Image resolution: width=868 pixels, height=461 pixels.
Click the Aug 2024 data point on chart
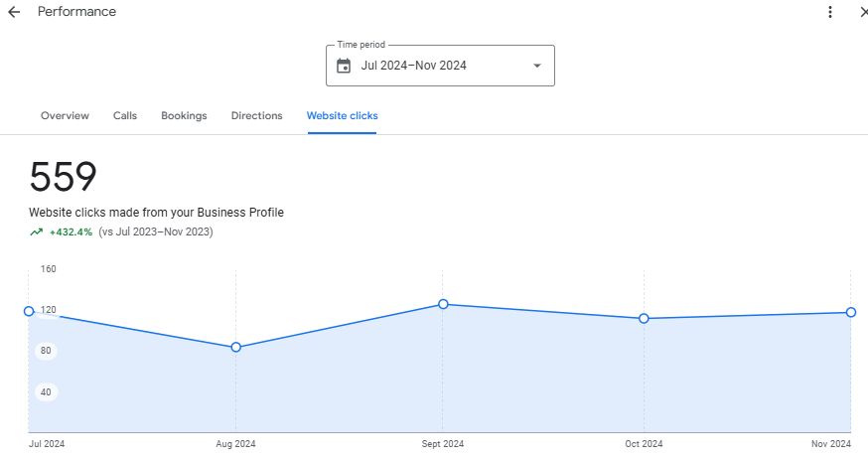coord(235,347)
